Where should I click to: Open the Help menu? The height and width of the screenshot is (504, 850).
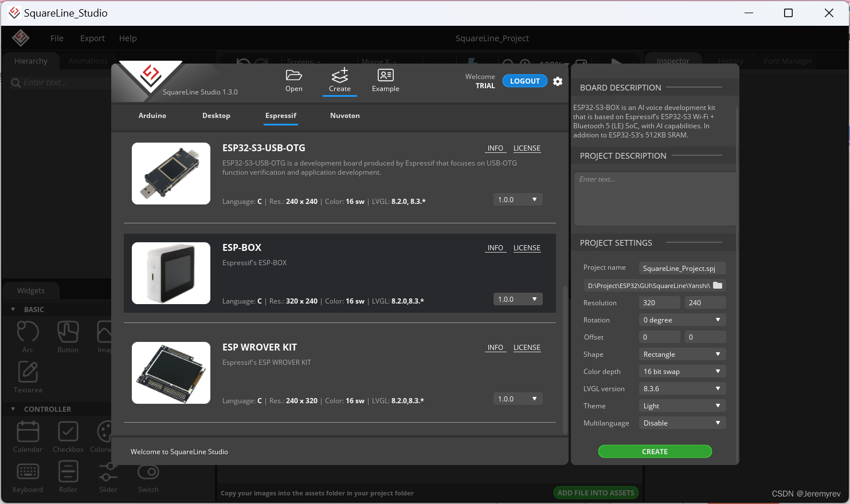(128, 38)
